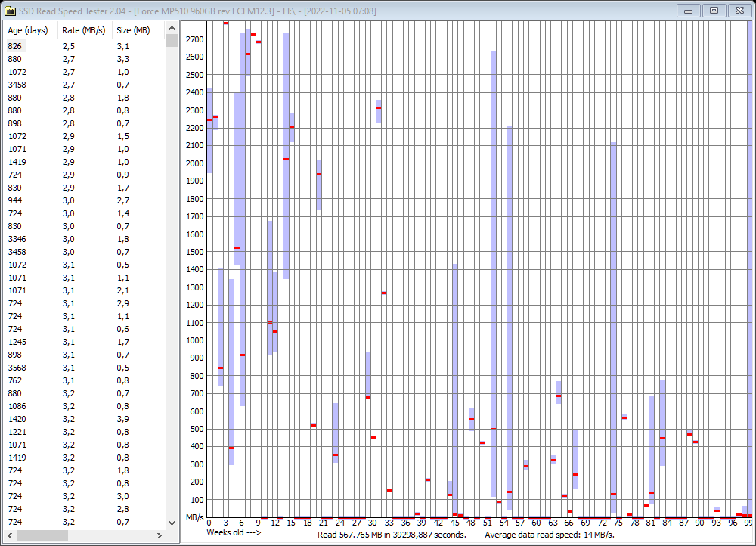
Task: Select the row 898 with rate 3,1
Action: (x=85, y=355)
